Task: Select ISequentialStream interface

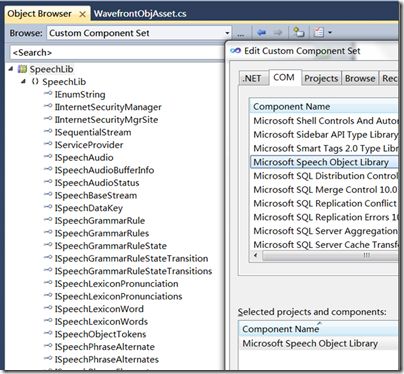Action: (x=93, y=133)
